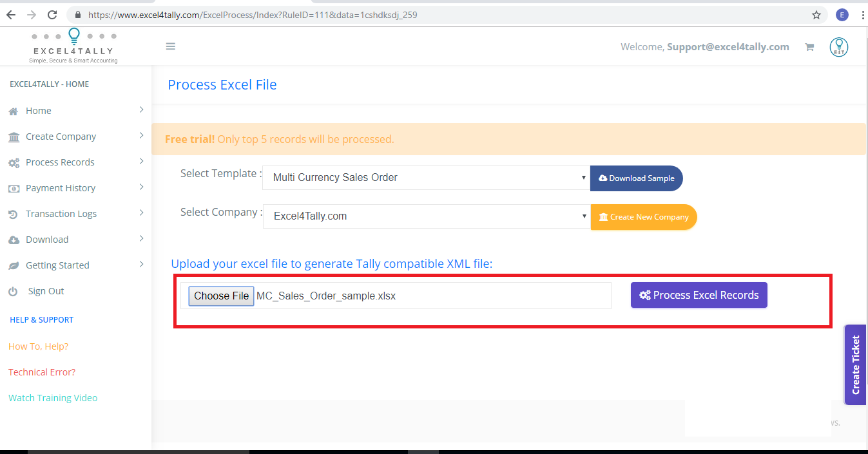
Task: Click Process Excel Records button
Action: tap(699, 295)
